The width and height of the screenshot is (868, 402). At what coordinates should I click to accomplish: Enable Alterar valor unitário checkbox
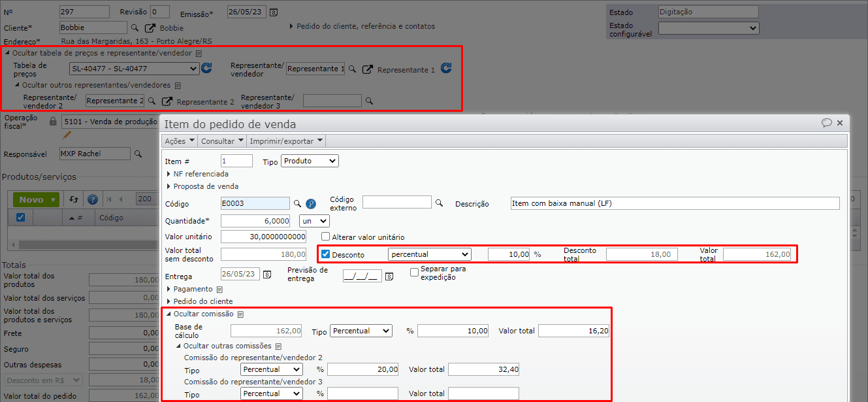tap(325, 237)
